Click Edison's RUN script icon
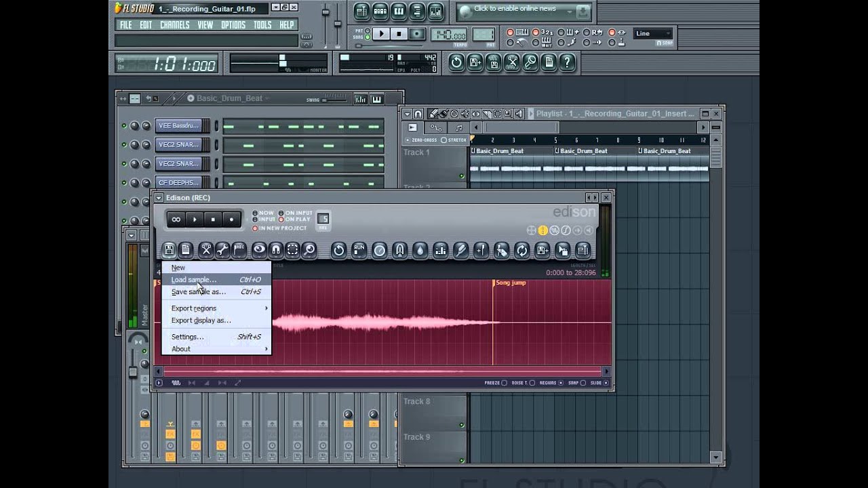The height and width of the screenshot is (488, 868). pos(359,250)
